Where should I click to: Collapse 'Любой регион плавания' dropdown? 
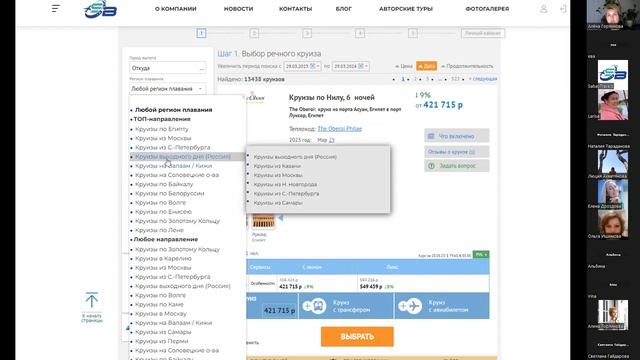click(167, 89)
